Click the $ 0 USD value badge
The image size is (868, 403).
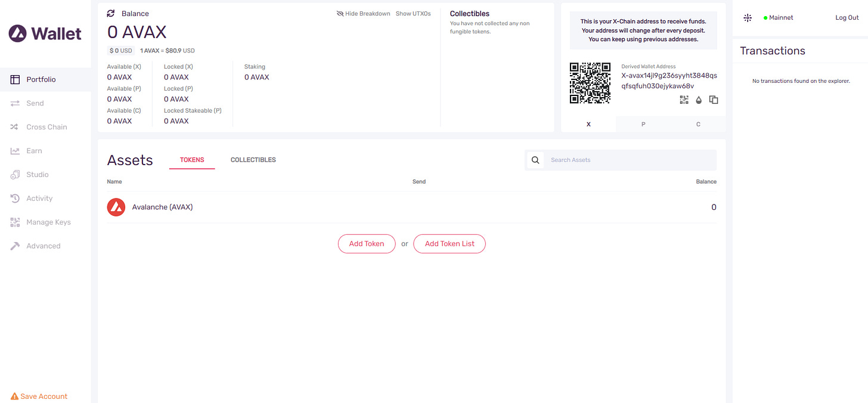(x=121, y=51)
